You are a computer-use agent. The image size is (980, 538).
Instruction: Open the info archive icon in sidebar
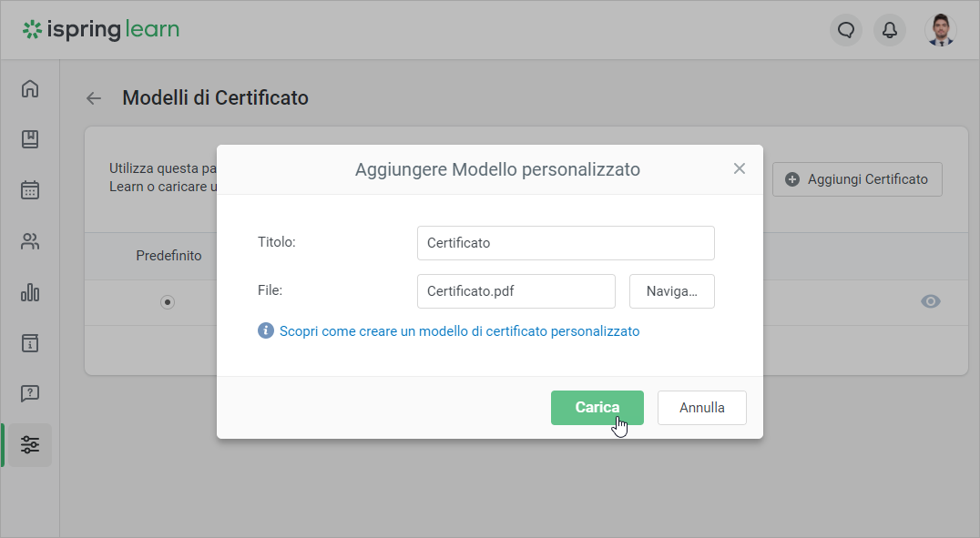pyautogui.click(x=30, y=343)
